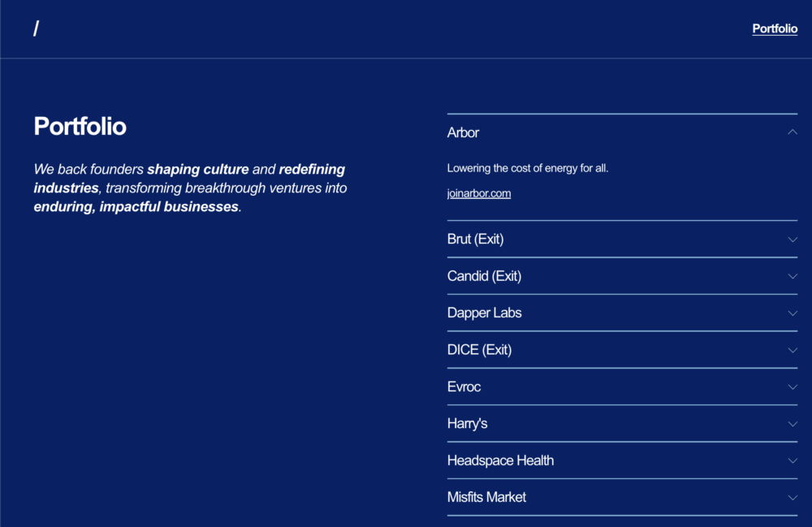The image size is (812, 527).
Task: Click the Evroc row chevron arrow
Action: (793, 387)
